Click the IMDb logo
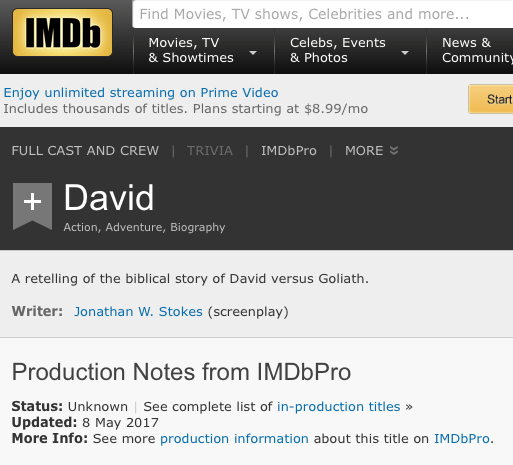513x465 pixels. click(62, 32)
